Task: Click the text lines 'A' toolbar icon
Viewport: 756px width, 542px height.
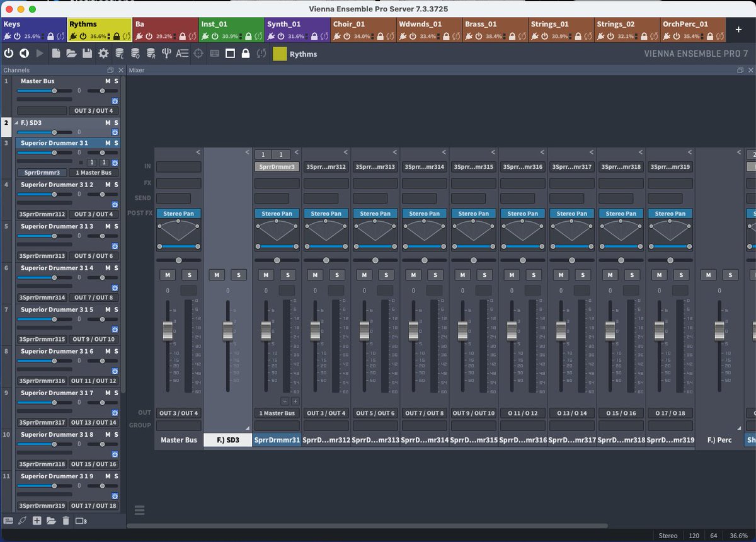Action: click(x=182, y=54)
